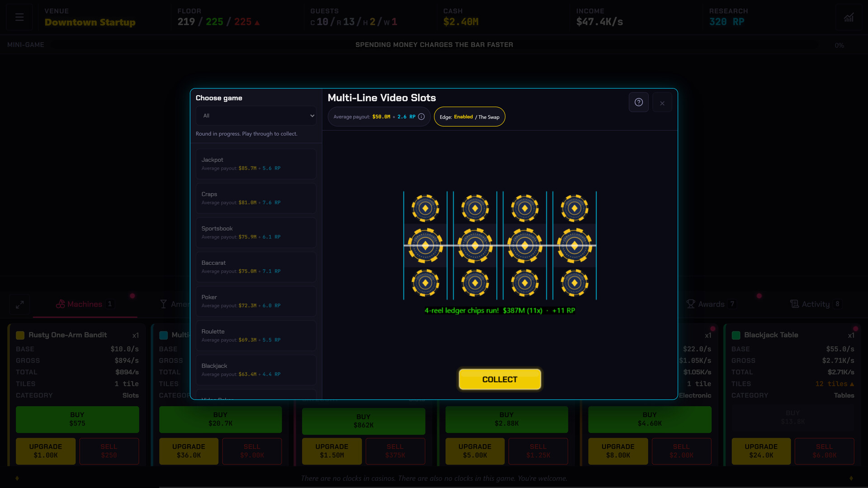
Task: Switch to the Awards tab
Action: pos(711,304)
